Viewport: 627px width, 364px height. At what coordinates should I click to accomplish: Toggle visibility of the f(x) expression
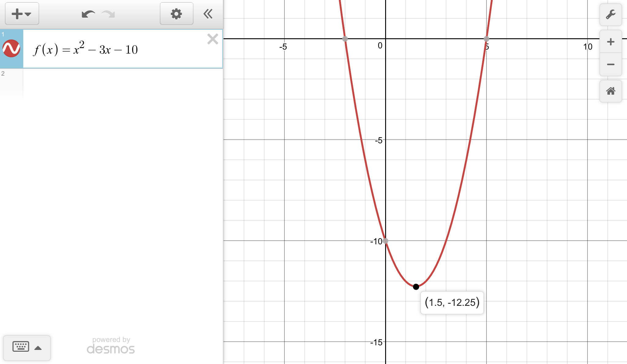click(11, 49)
